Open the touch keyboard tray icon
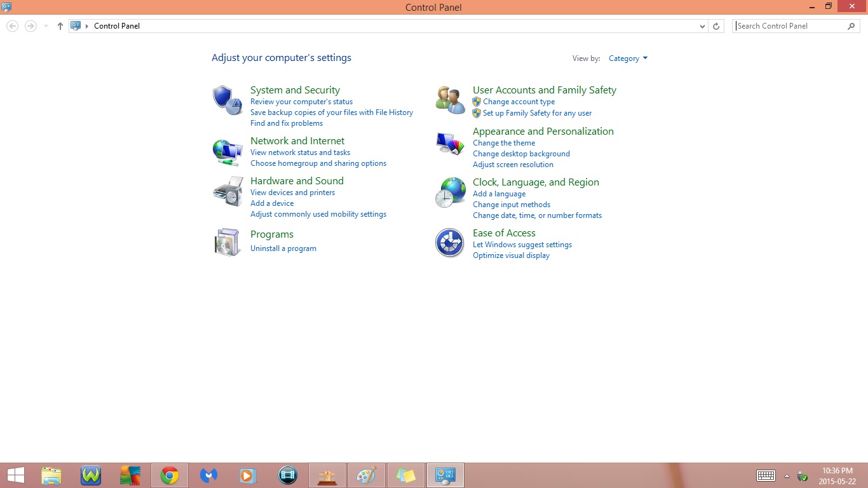 (766, 476)
